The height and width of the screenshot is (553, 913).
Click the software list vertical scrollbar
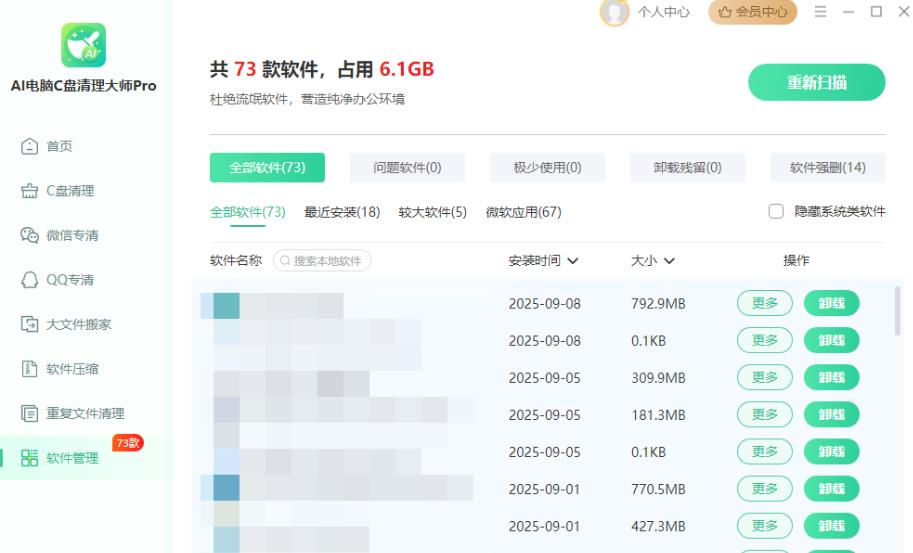897,311
